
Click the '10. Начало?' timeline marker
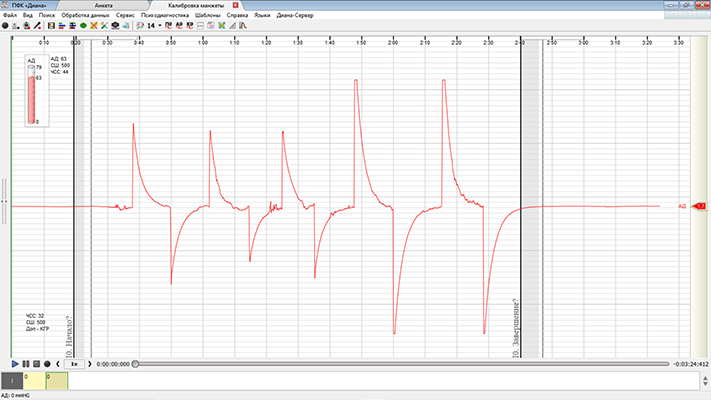69,336
